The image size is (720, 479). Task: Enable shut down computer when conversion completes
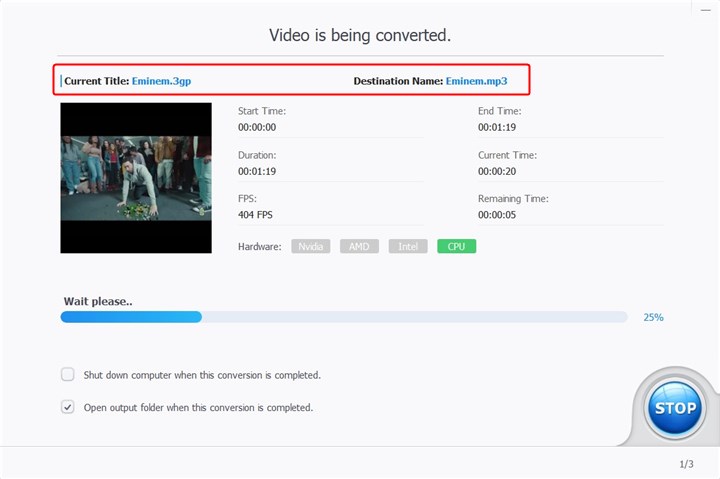click(x=68, y=374)
